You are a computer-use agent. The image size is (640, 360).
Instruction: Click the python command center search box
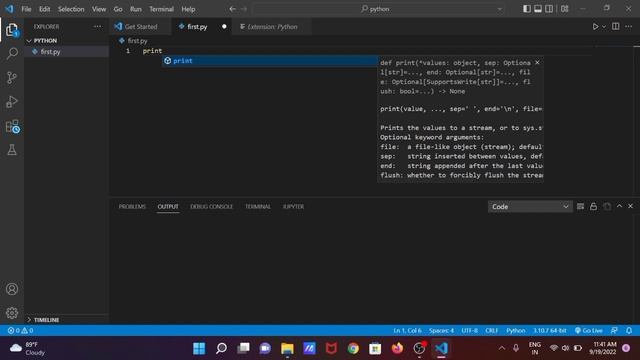(379, 9)
